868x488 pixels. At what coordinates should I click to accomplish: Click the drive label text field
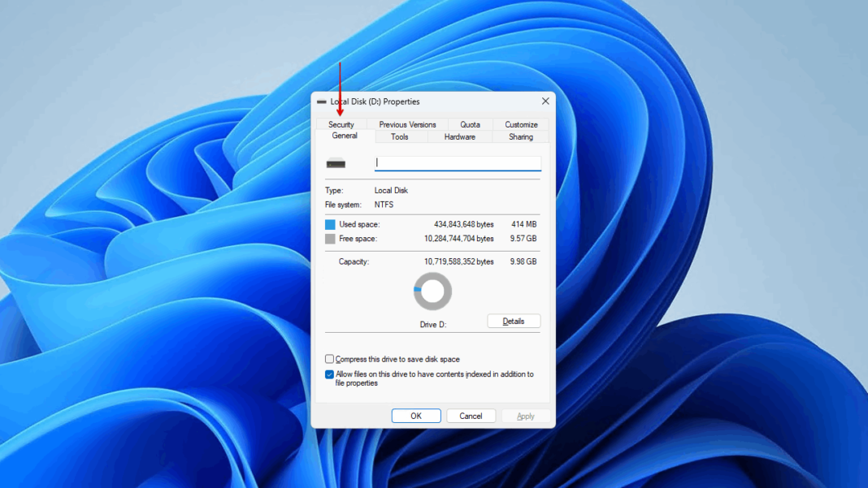click(x=458, y=163)
